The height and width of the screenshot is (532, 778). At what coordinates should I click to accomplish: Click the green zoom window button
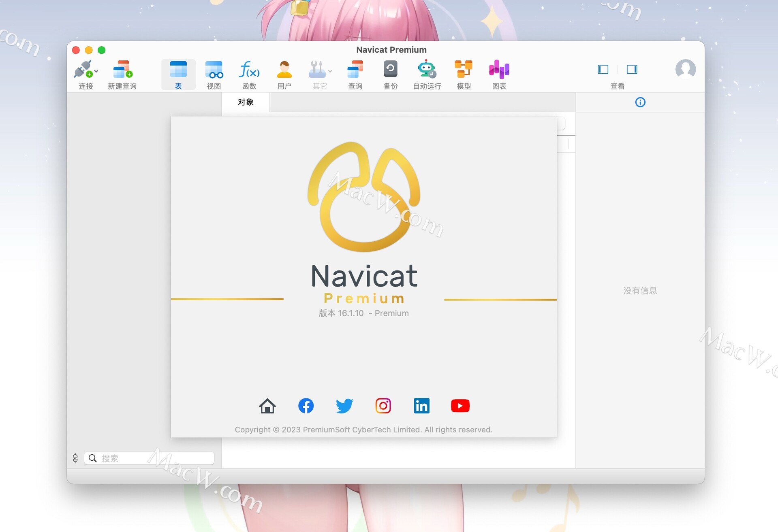(x=102, y=50)
